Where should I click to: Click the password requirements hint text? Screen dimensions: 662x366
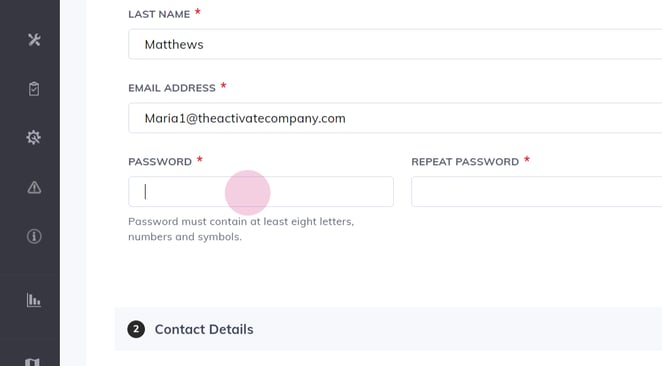click(241, 229)
